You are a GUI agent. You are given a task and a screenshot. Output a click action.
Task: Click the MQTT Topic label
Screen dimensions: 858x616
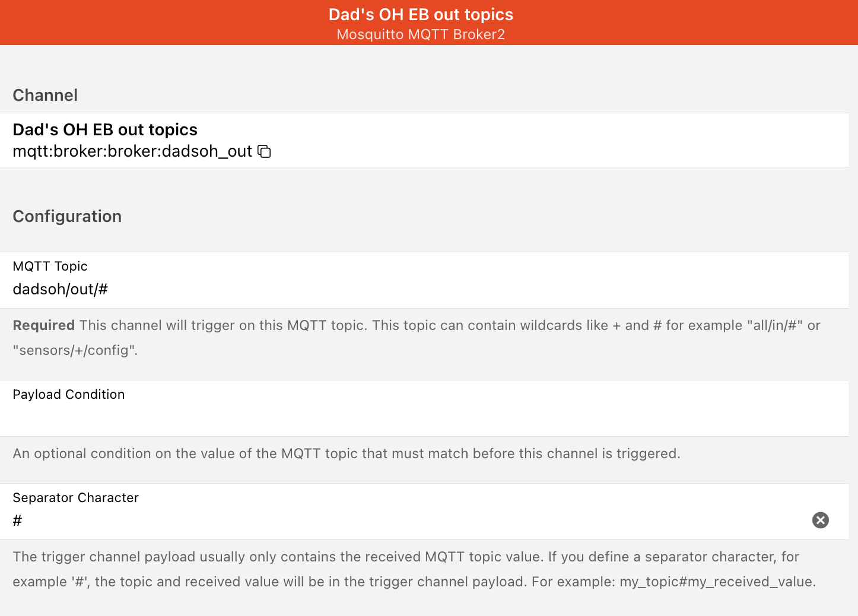click(x=50, y=266)
